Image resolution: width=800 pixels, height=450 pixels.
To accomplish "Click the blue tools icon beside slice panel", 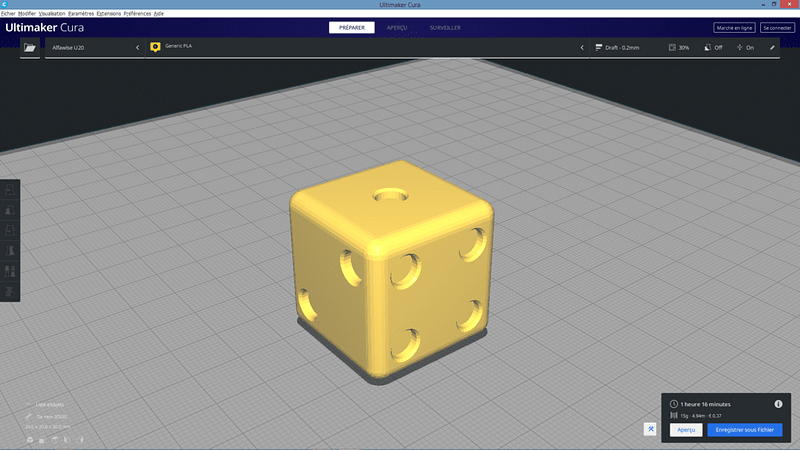I will tap(651, 429).
